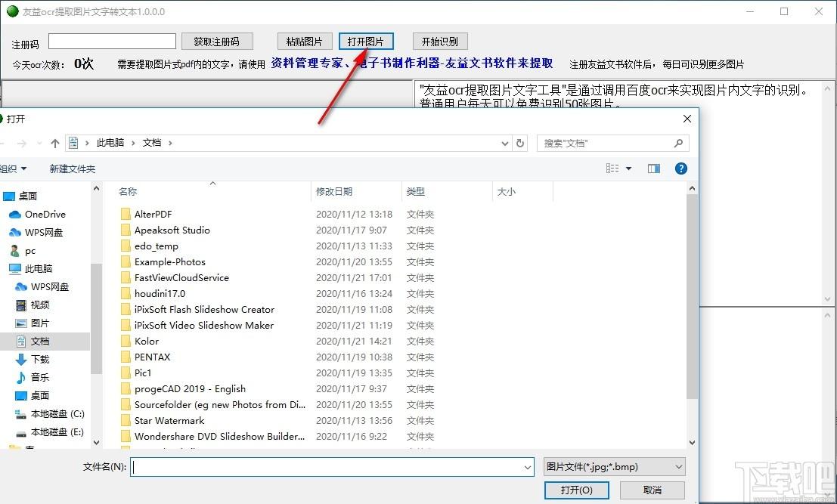This screenshot has height=504, width=837.
Task: Open the view options dropdown arrow
Action: (628, 169)
